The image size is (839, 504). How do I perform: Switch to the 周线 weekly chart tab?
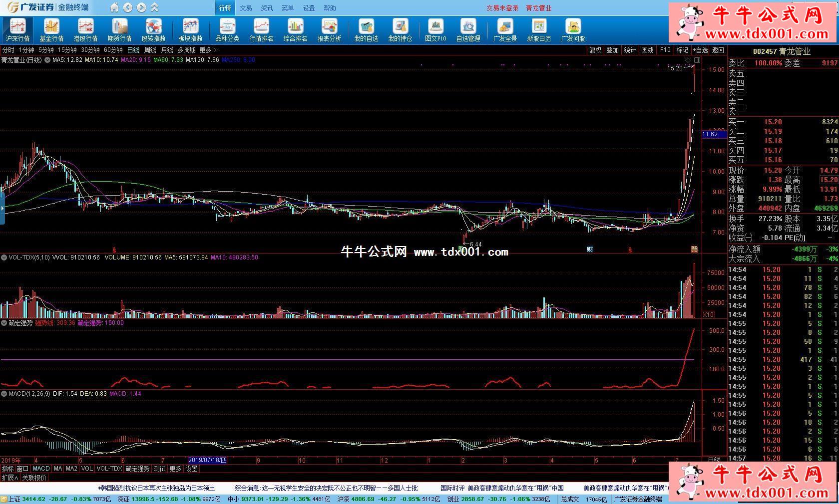click(x=150, y=50)
